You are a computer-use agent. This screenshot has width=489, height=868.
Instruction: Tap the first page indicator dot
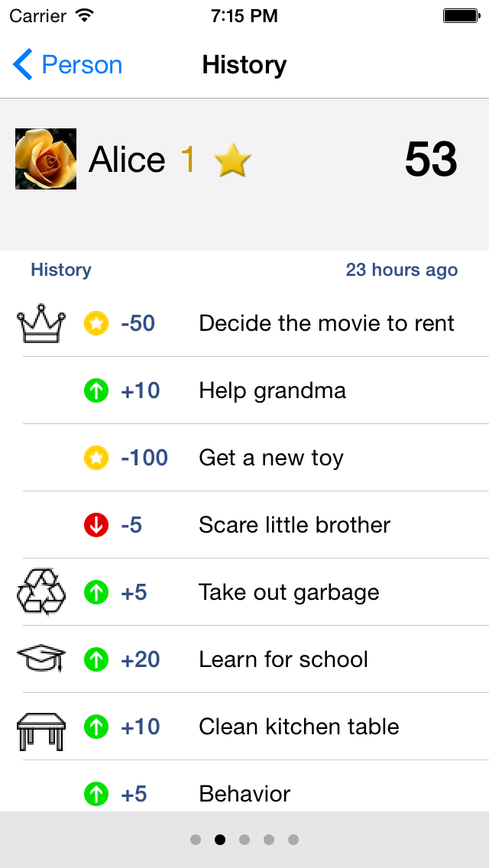coord(196,840)
